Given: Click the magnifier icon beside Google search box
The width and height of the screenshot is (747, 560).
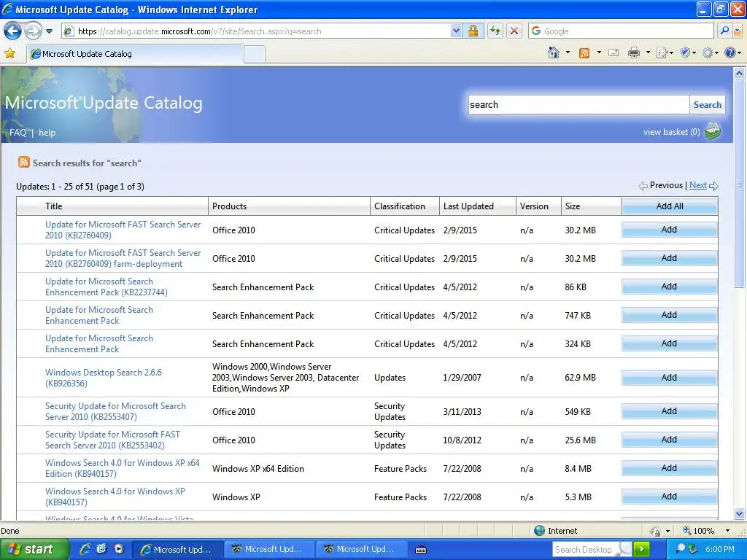Looking at the screenshot, I should pos(724,31).
